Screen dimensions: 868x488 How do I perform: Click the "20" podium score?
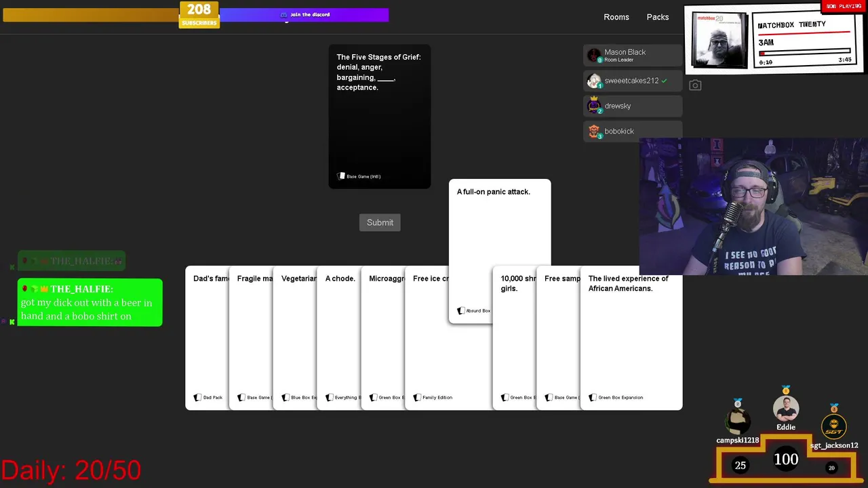tap(831, 468)
